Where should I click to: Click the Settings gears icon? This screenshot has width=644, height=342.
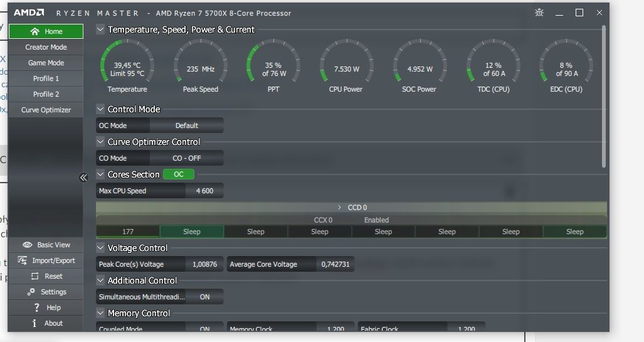coord(31,292)
